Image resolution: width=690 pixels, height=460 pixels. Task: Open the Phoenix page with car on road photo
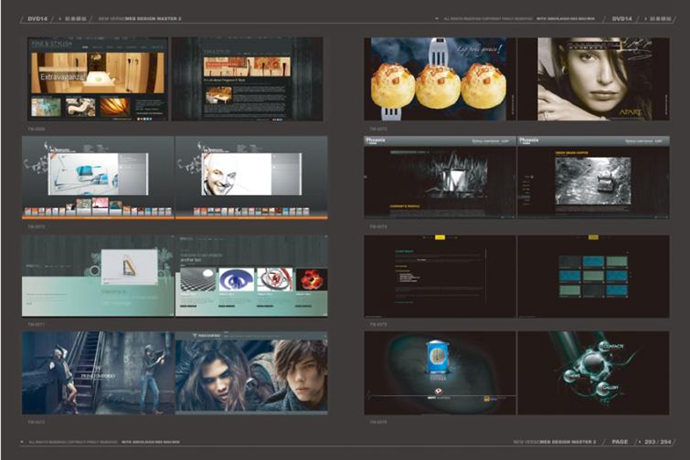(593, 177)
